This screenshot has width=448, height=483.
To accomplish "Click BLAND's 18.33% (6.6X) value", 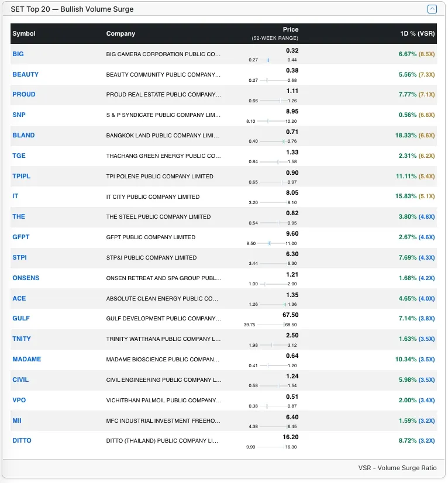I will click(415, 135).
